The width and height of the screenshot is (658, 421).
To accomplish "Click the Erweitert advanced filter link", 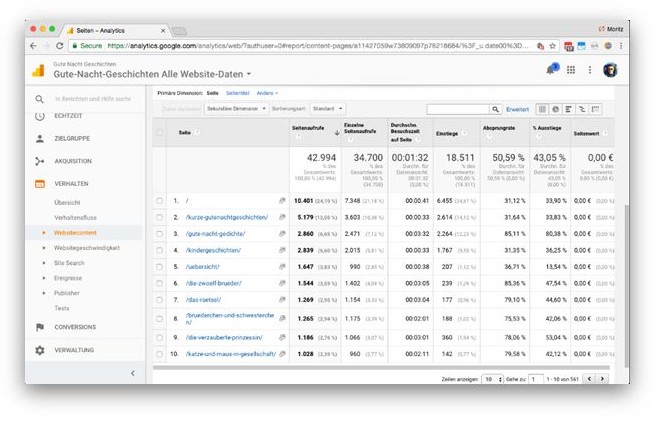I will pos(517,109).
